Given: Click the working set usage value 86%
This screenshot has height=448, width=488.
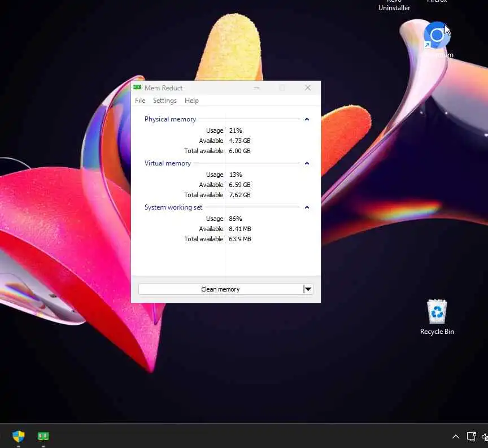Looking at the screenshot, I should [x=236, y=219].
